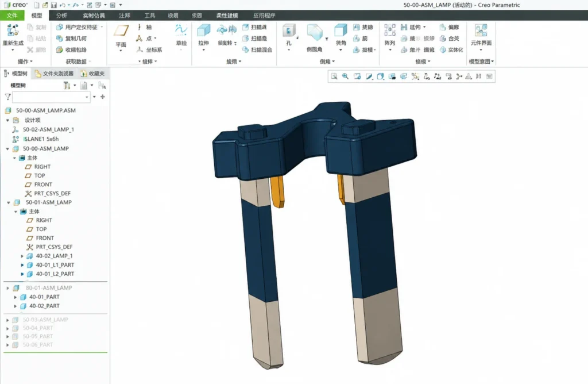Select 50-00-ASM_LAMP.ASM root item
This screenshot has width=588, height=384.
46,110
